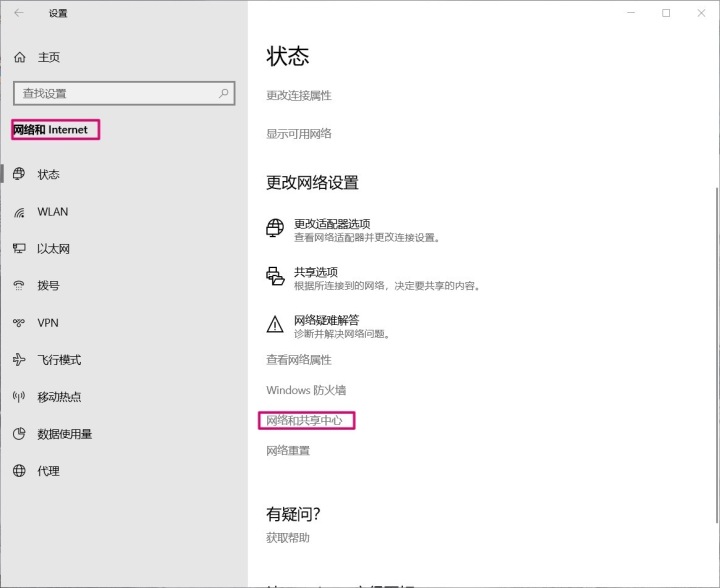Click the 查看网络适配器并更改连接设置 description
Image resolution: width=720 pixels, height=588 pixels.
[367, 238]
